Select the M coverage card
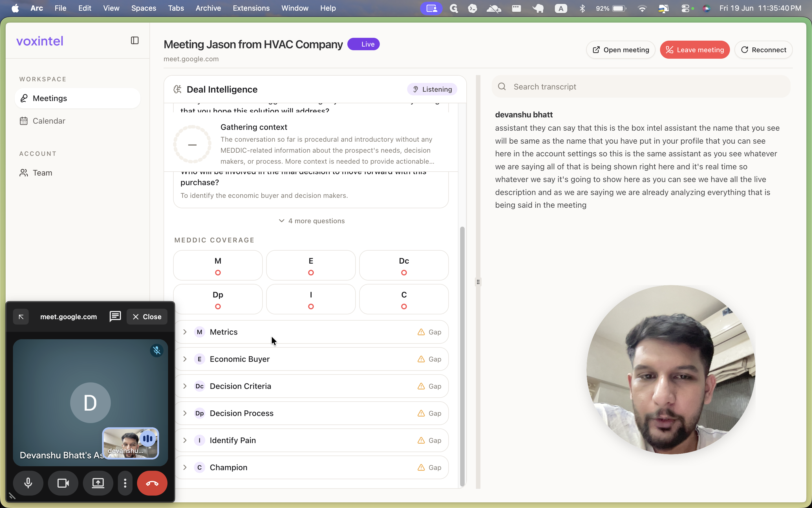 click(x=218, y=265)
